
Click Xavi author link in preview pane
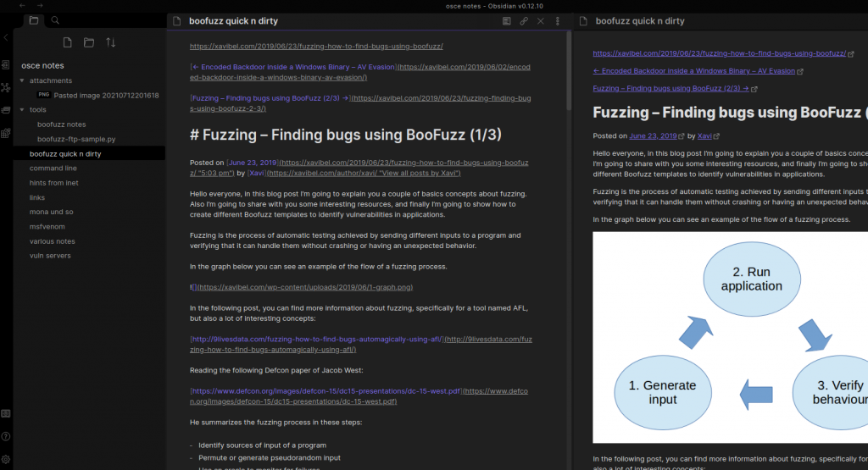704,136
